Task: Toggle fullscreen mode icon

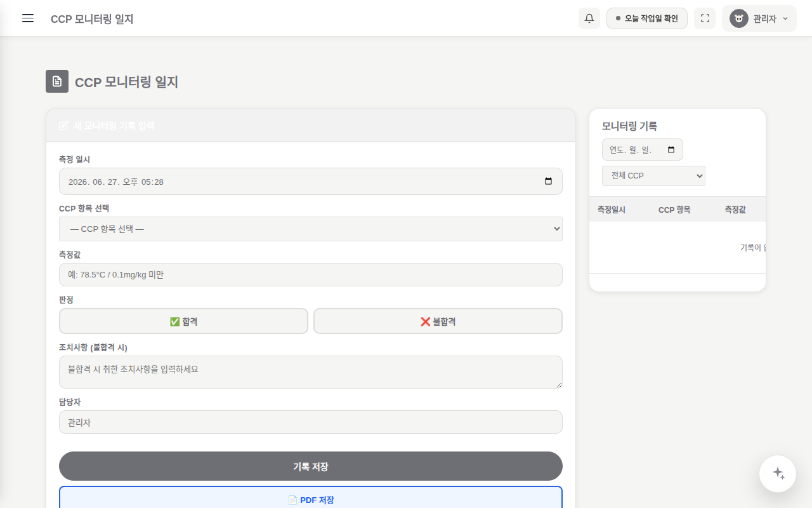Action: (705, 18)
